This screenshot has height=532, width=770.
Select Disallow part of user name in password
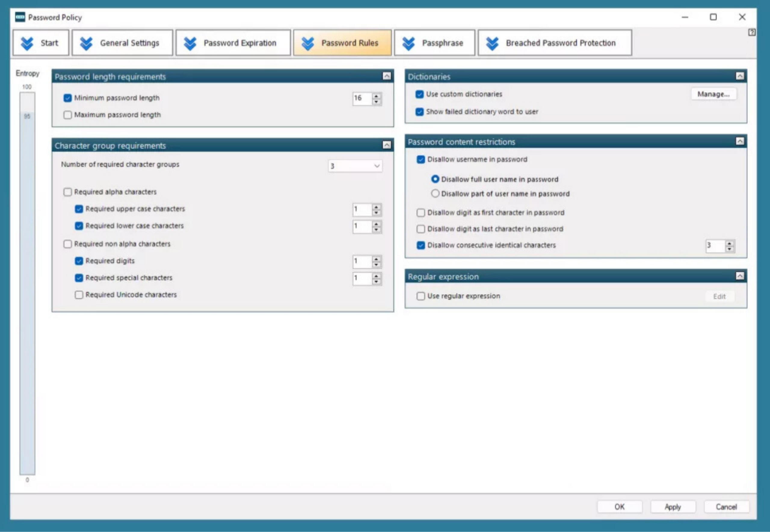[435, 193]
